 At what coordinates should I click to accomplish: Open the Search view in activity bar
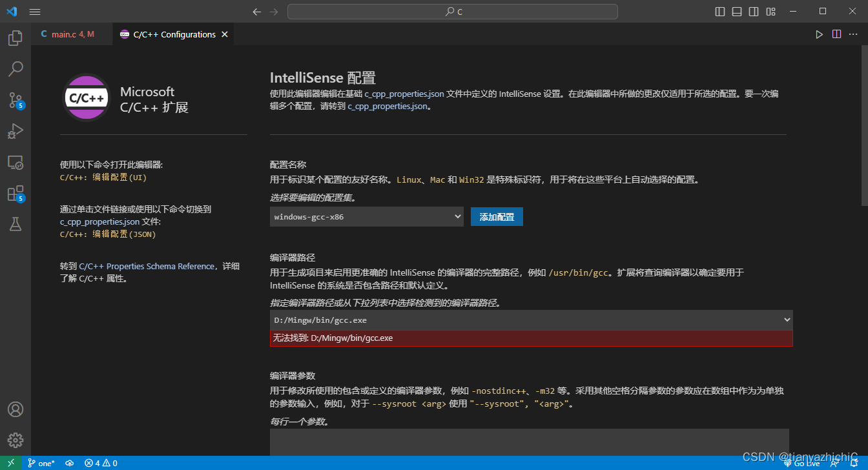coord(15,68)
